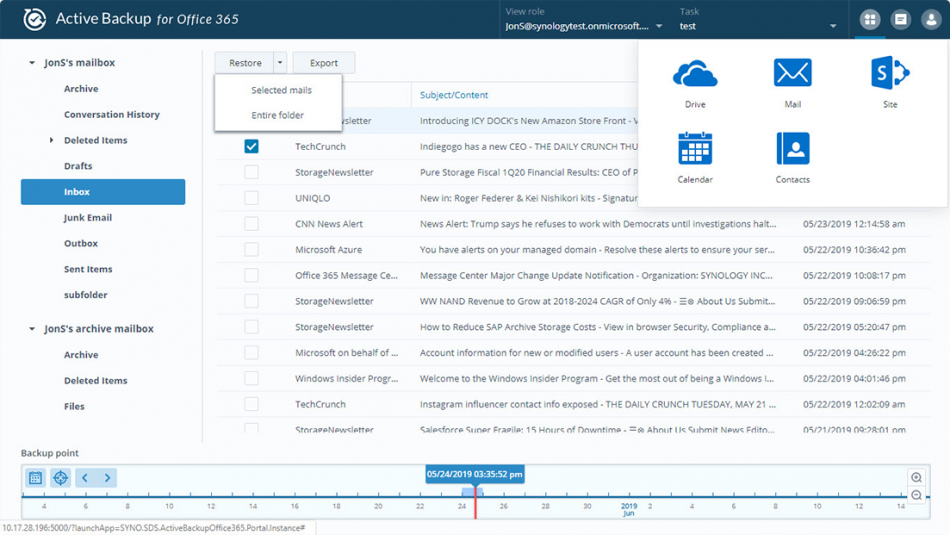The image size is (950, 535).
Task: Open Archive under JonS's mailbox
Action: (x=81, y=88)
